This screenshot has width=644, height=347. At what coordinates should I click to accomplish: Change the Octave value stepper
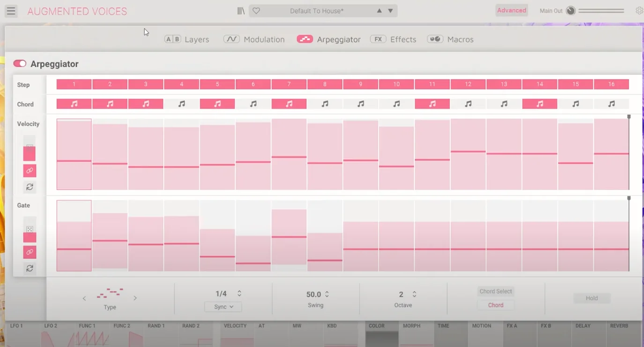[414, 294]
